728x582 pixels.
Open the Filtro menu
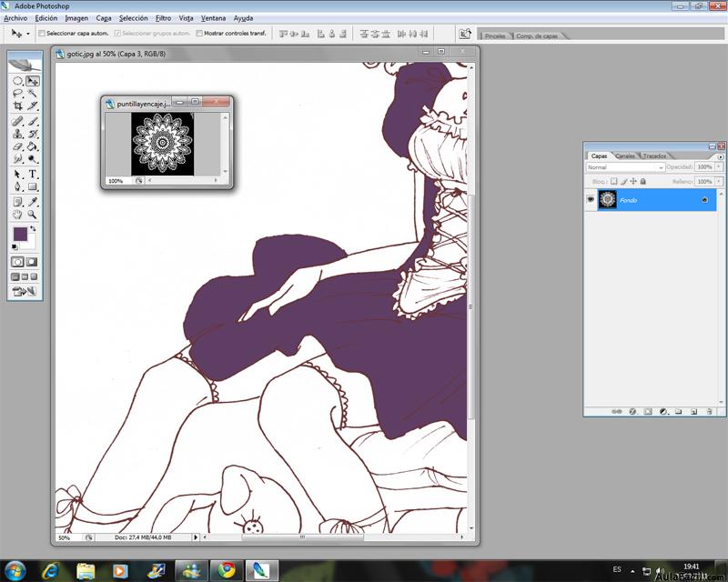[164, 18]
